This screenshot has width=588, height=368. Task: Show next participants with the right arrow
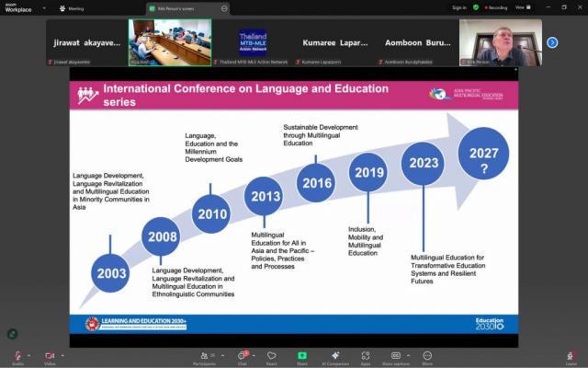pyautogui.click(x=552, y=42)
